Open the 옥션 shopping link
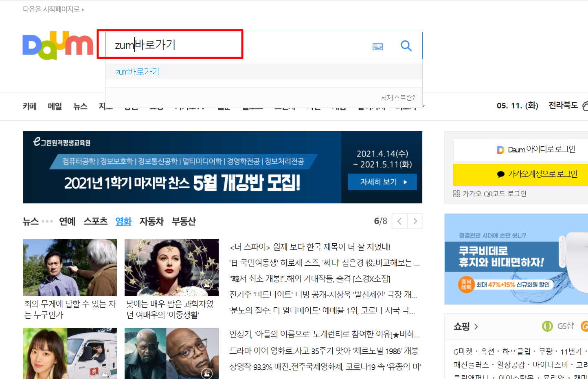 487,351
